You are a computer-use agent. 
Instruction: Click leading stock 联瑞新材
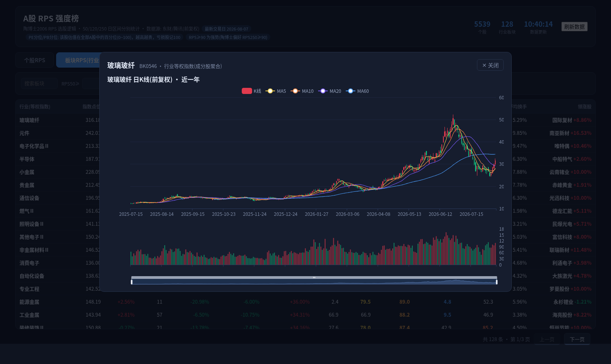click(559, 250)
